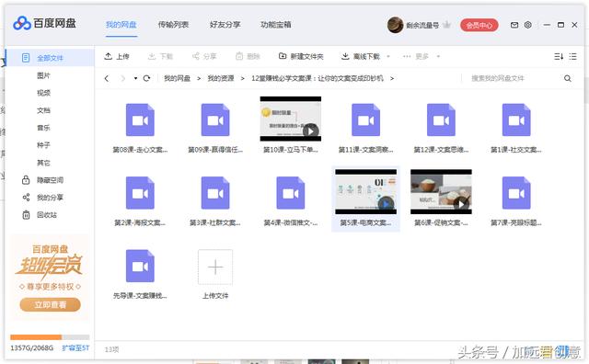
Task: Open the 第1课 video file icon
Action: (x=516, y=119)
